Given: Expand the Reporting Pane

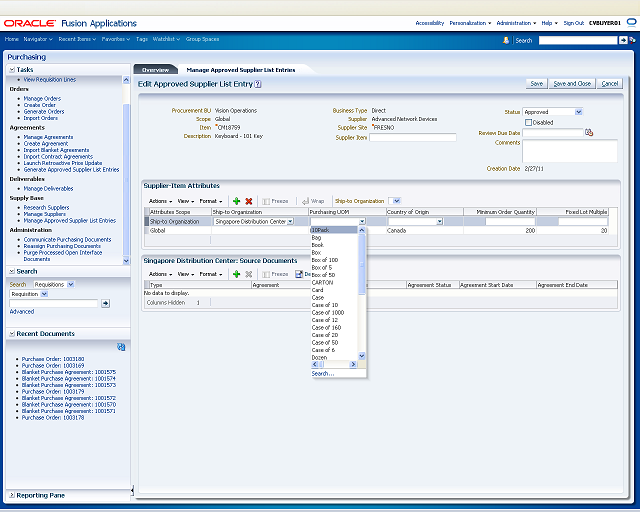Looking at the screenshot, I should (x=12, y=495).
